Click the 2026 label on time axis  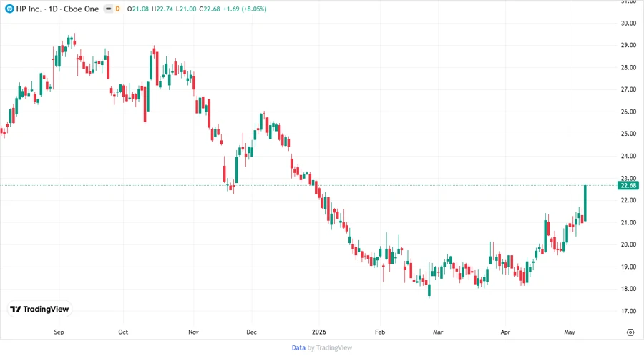tap(318, 332)
